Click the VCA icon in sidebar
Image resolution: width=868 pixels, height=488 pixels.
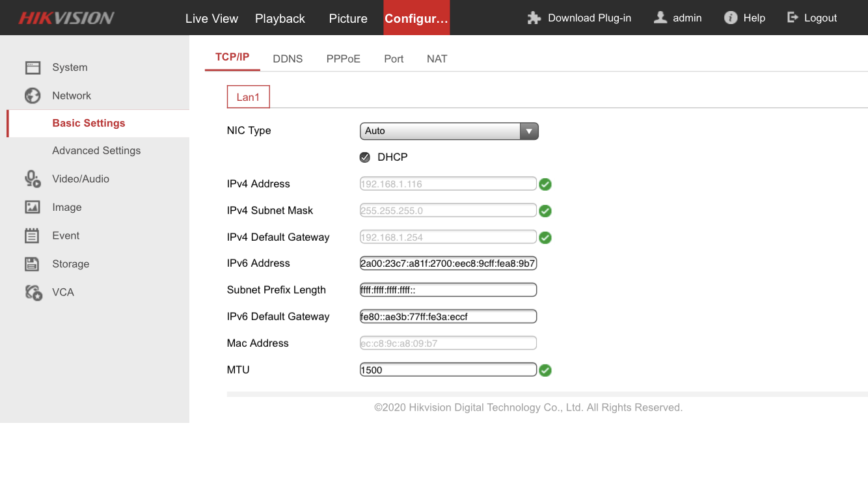click(x=33, y=293)
